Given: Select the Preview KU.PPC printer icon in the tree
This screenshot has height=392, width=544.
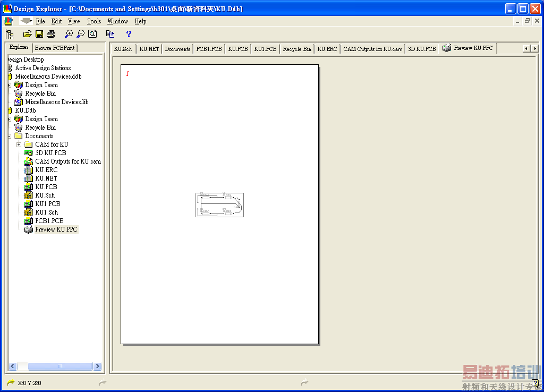Looking at the screenshot, I should (x=29, y=229).
